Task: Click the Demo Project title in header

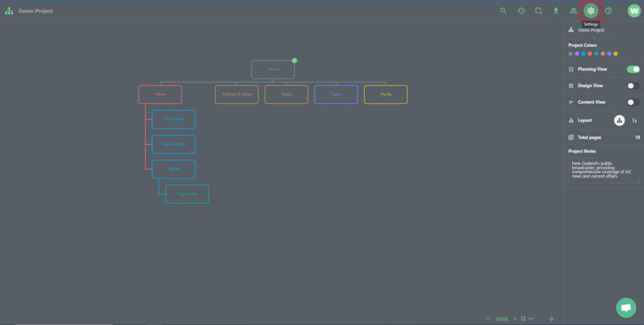Action: pos(36,11)
